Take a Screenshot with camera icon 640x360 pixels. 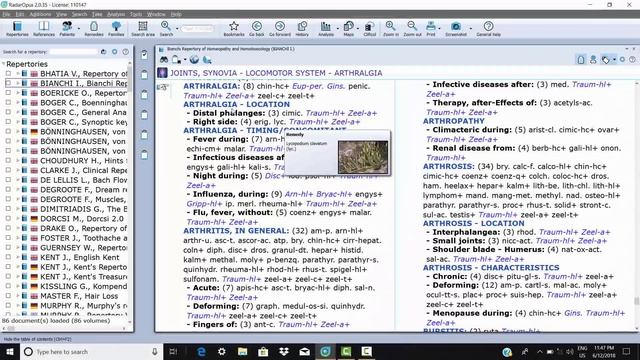tap(456, 29)
